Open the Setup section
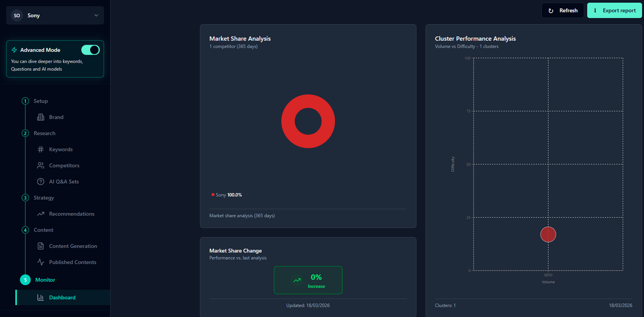The height and width of the screenshot is (317, 644). [40, 101]
